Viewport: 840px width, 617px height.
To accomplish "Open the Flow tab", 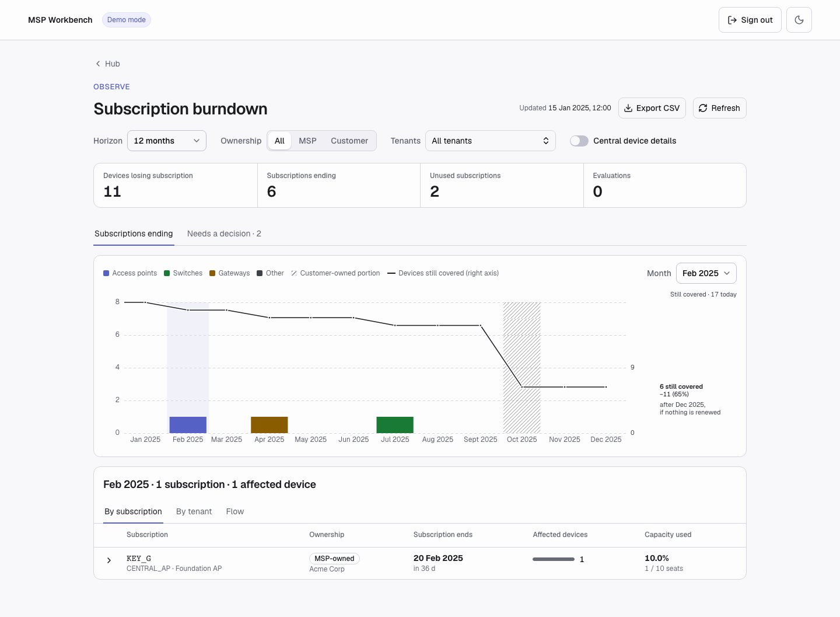I will (x=235, y=511).
